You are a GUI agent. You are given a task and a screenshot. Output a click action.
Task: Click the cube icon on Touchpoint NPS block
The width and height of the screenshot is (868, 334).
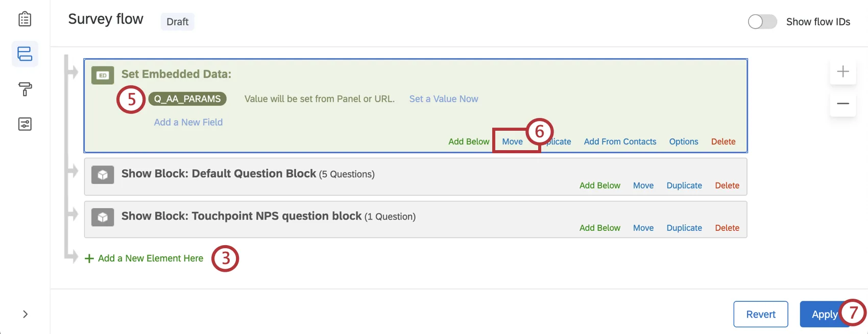point(102,217)
